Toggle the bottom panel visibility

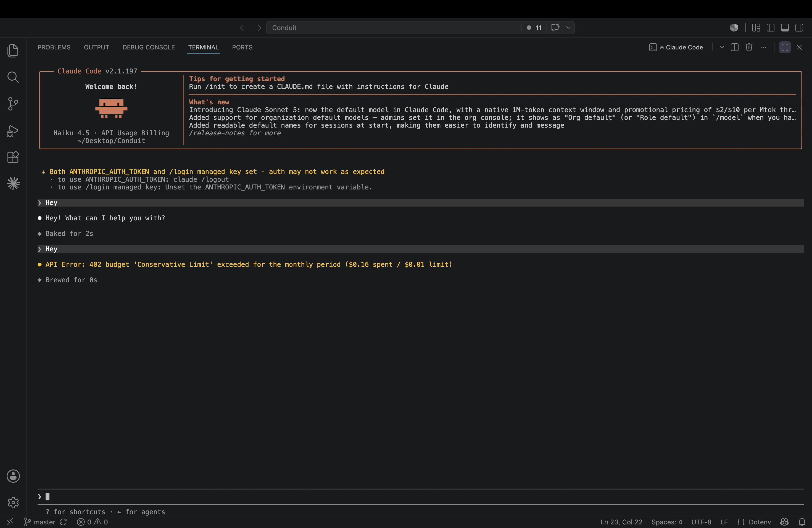tap(785, 28)
